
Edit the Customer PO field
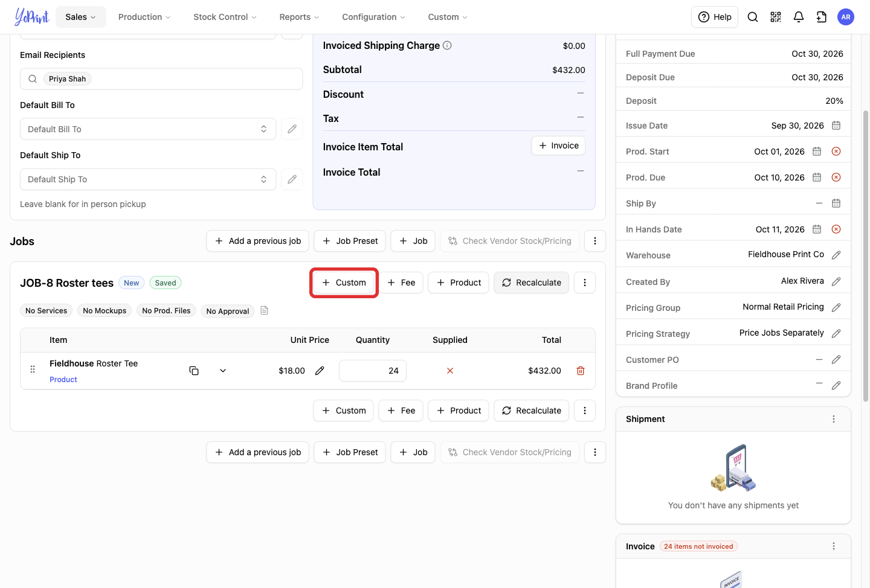[x=836, y=360]
